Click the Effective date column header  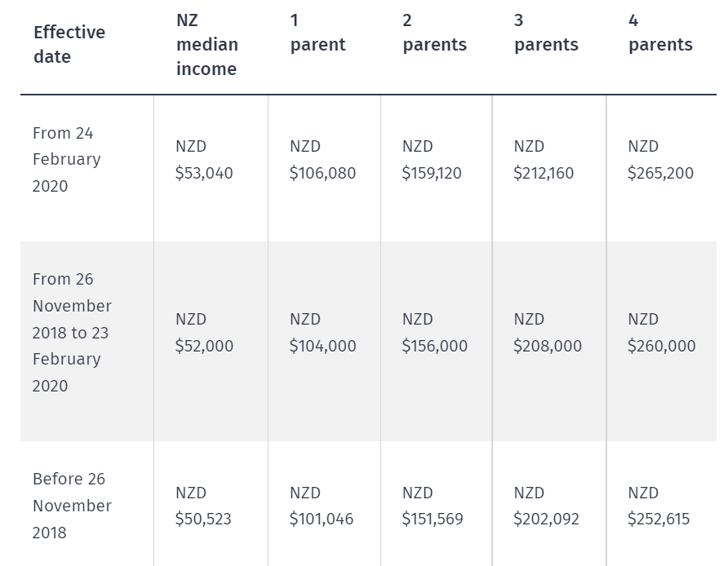pyautogui.click(x=69, y=45)
